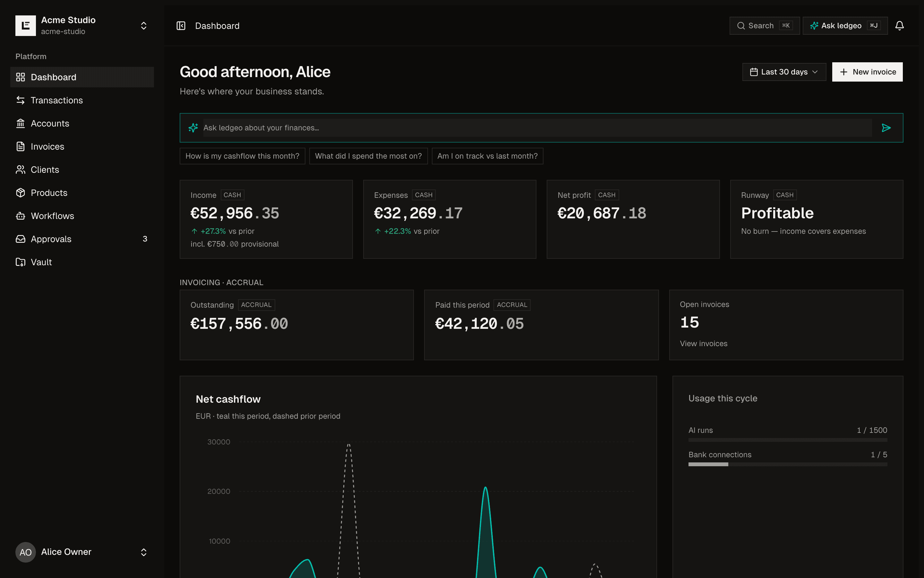Open the notifications bell

900,26
